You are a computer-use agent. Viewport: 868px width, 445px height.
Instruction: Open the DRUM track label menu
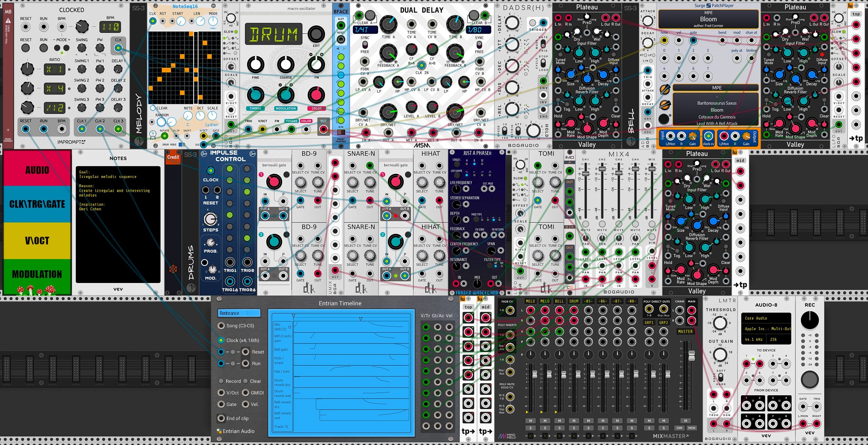coord(574,301)
